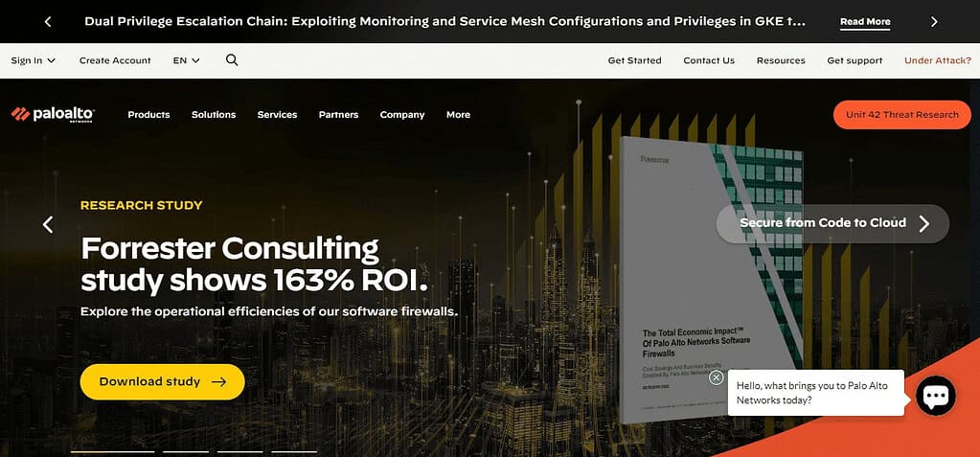Click the chat greeting message
980x457 pixels.
pyautogui.click(x=815, y=393)
